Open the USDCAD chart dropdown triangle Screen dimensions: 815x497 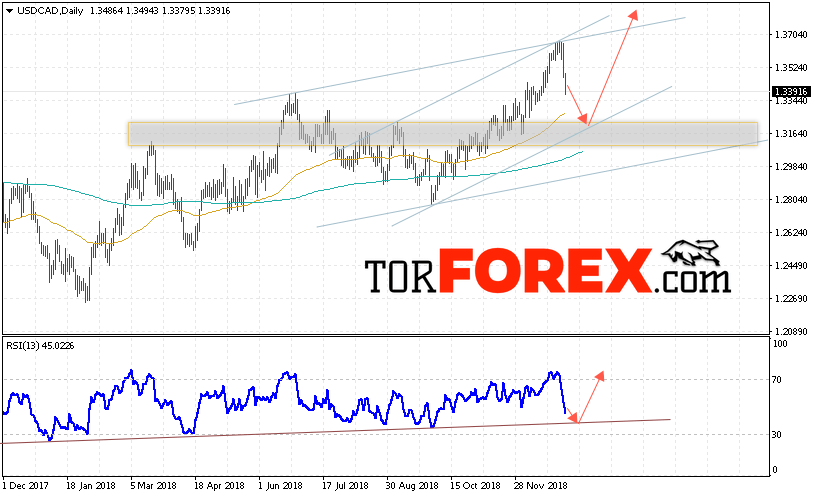[x=9, y=11]
